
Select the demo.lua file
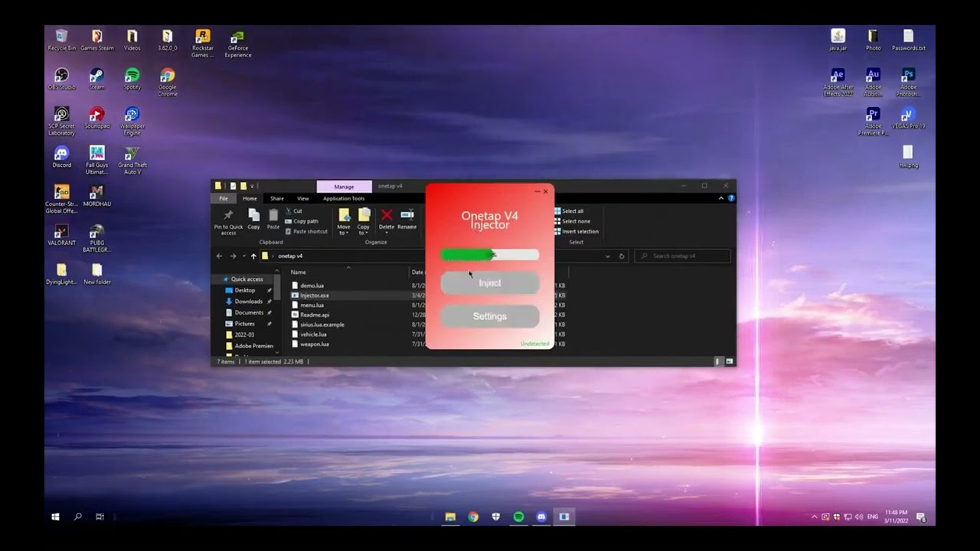point(312,285)
